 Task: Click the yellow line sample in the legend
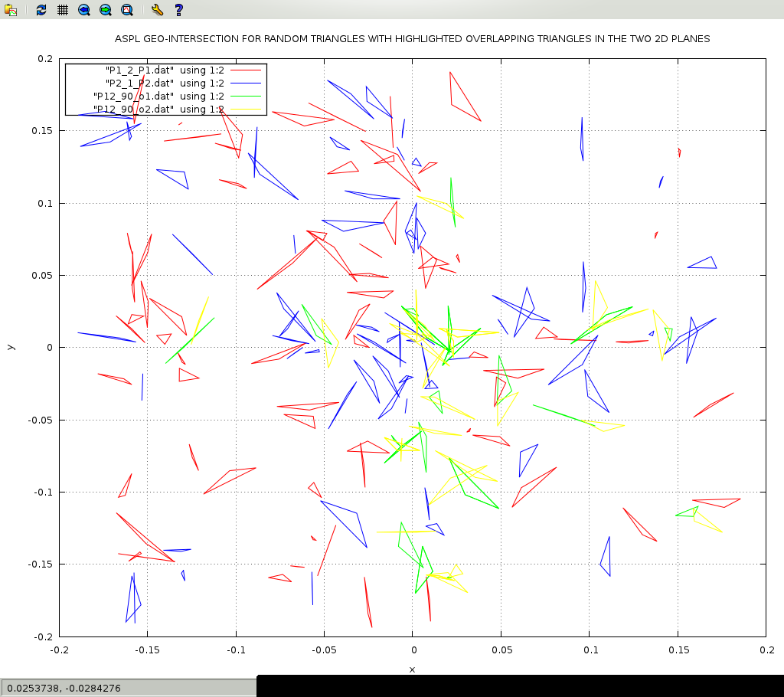(246, 110)
